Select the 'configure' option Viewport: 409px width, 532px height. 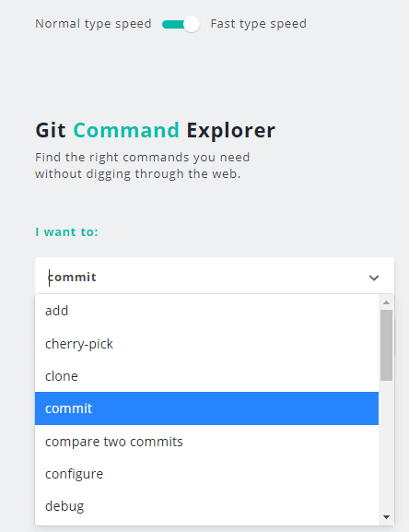click(206, 474)
